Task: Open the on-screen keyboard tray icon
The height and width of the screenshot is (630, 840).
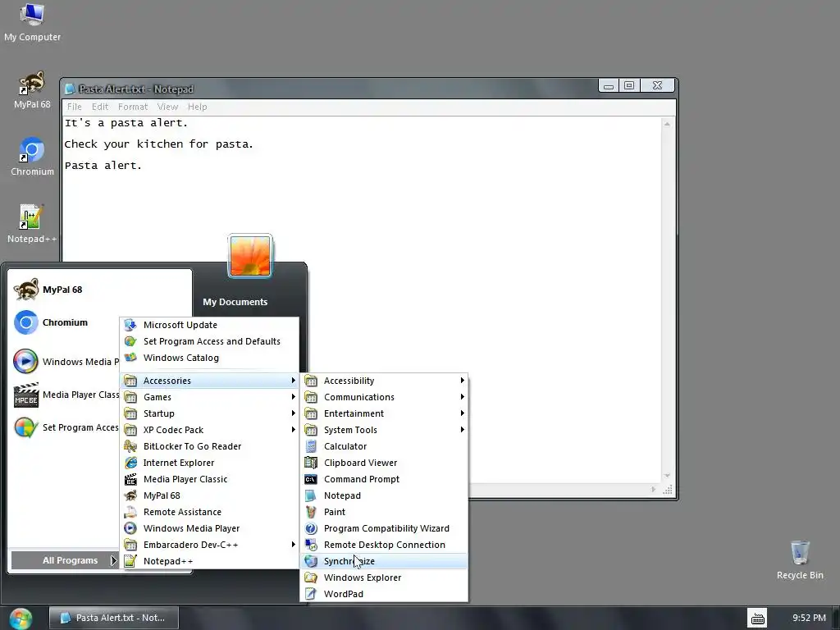Action: pos(757,619)
